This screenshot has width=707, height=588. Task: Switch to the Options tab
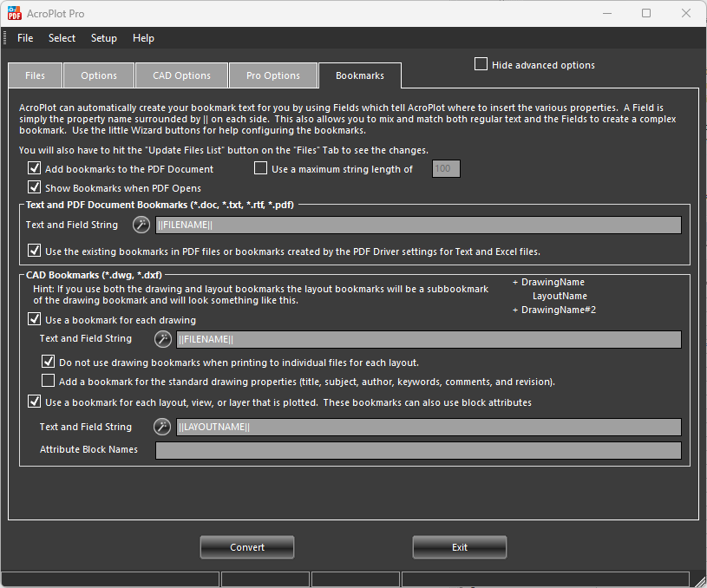99,75
